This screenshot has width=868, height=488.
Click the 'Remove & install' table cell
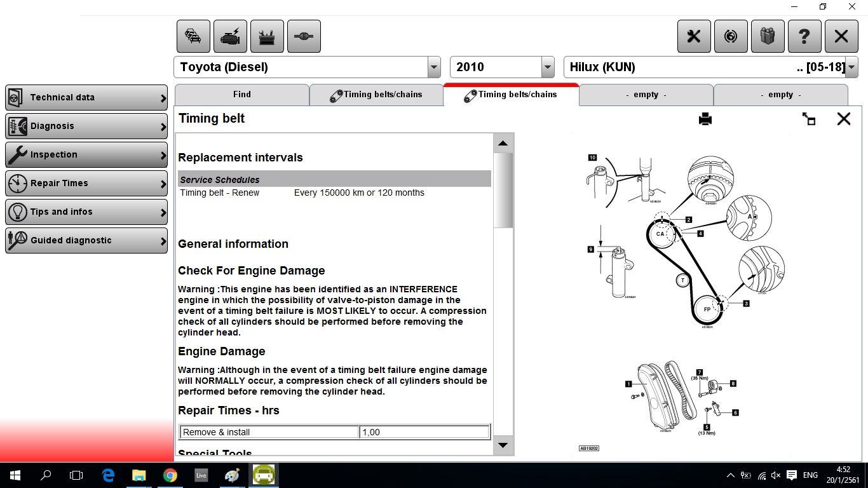tap(269, 432)
